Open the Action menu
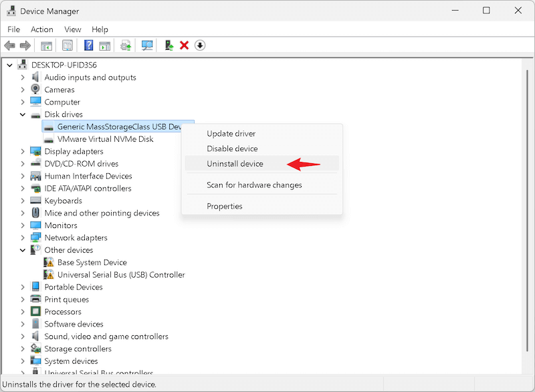The height and width of the screenshot is (392, 535). click(41, 29)
